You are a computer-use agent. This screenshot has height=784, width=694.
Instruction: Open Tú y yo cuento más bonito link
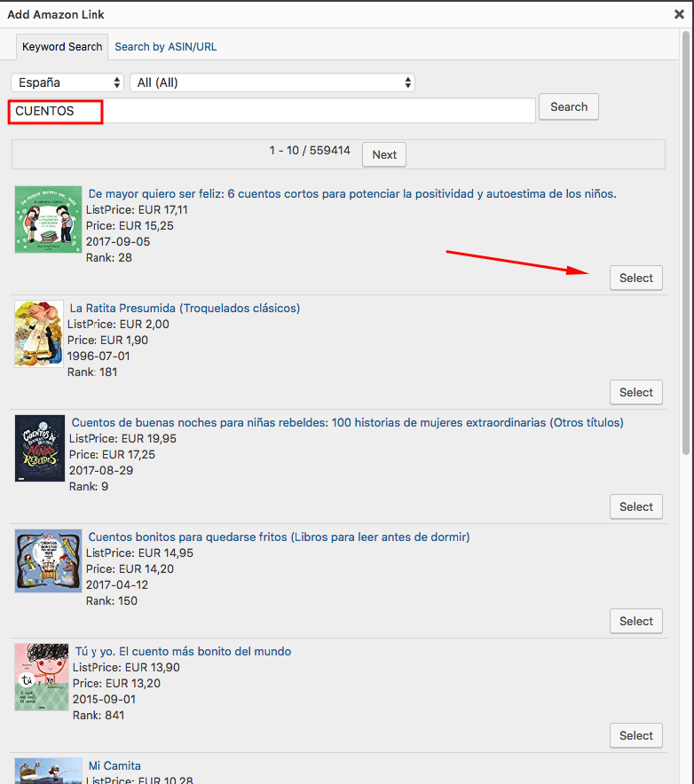click(183, 652)
